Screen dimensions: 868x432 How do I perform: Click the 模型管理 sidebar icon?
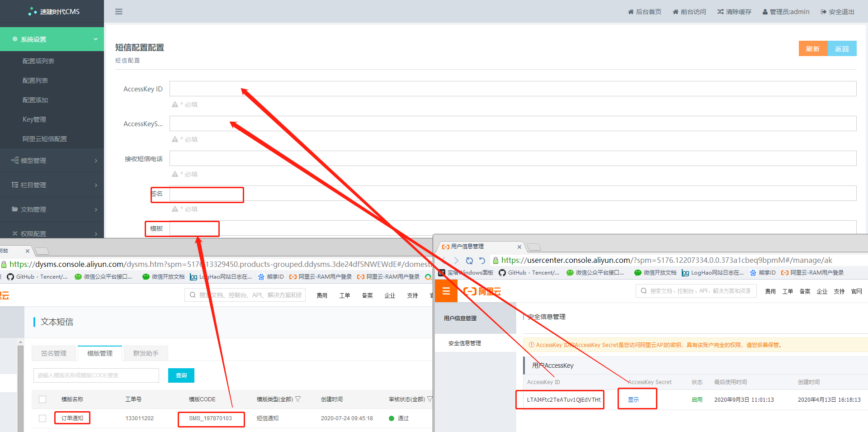tap(15, 161)
